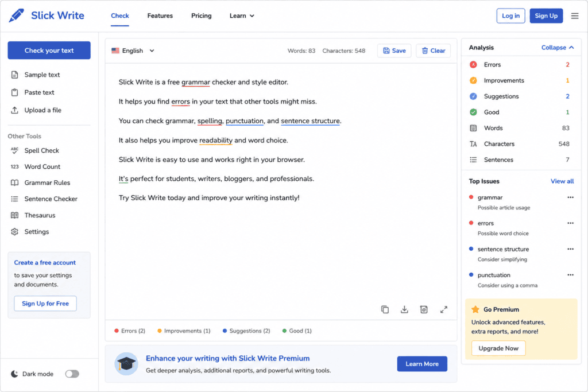Expand the editor to fullscreen
Image resolution: width=588 pixels, height=392 pixels.
point(444,309)
